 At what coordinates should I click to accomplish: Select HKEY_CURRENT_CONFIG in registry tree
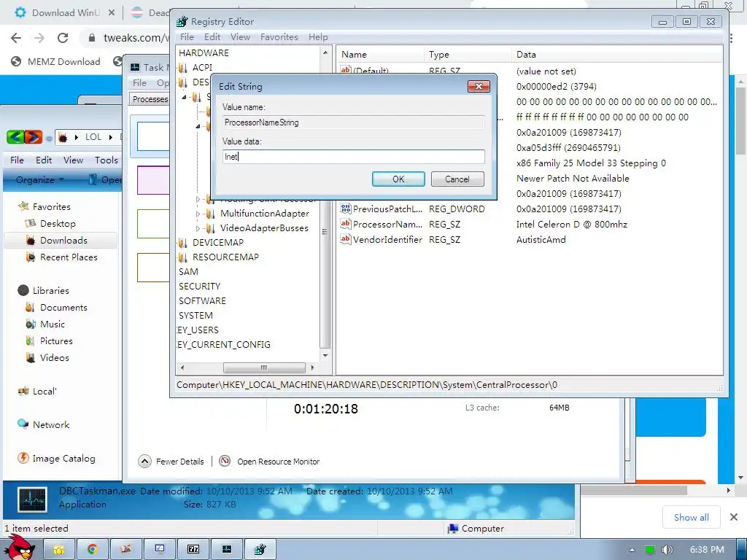pyautogui.click(x=223, y=345)
